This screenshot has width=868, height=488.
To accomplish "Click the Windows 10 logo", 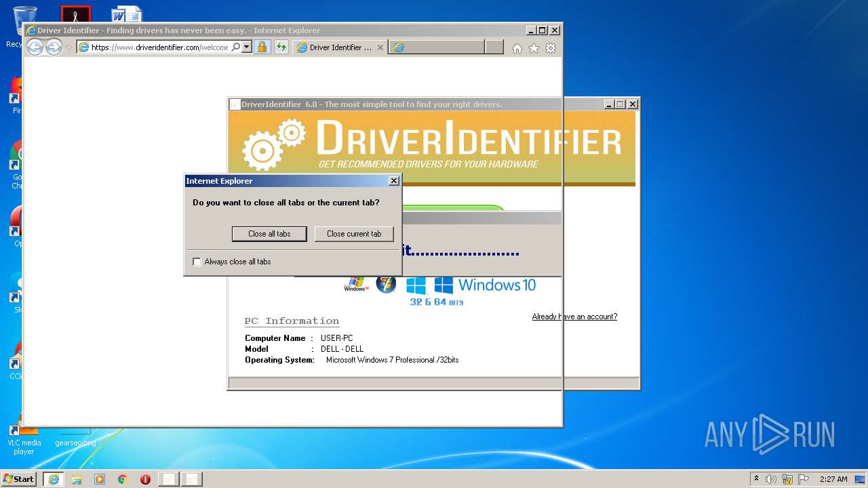I will 485,285.
